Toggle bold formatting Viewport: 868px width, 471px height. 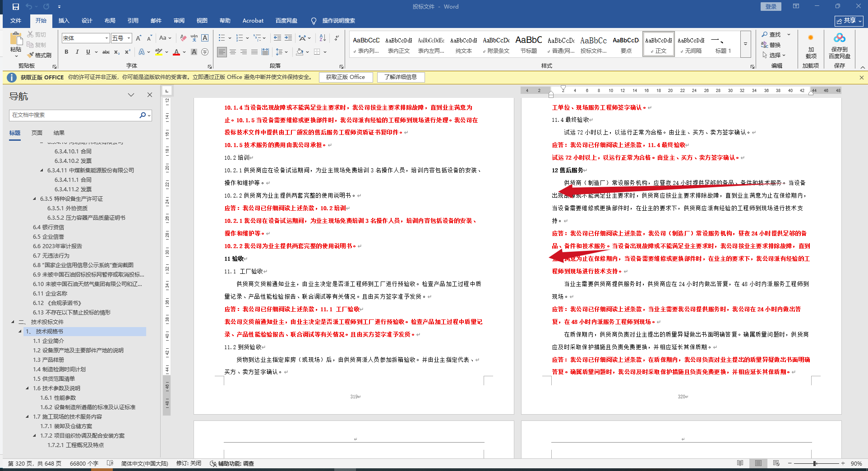pyautogui.click(x=66, y=52)
